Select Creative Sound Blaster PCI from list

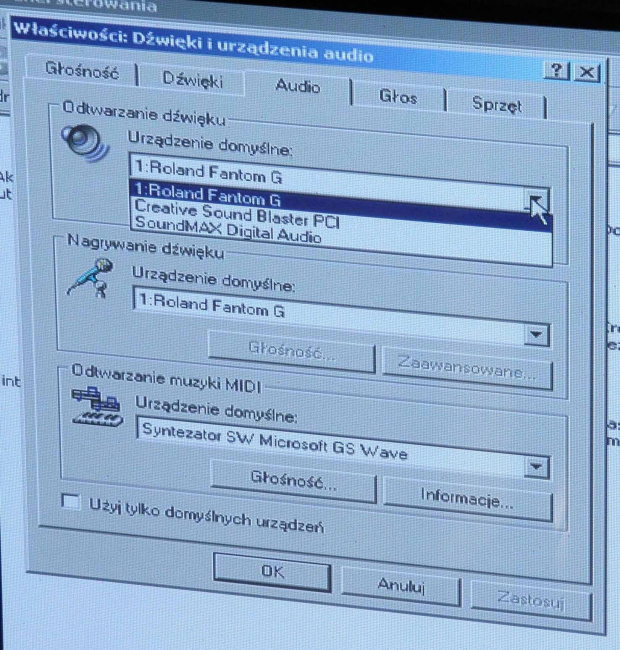[x=237, y=216]
